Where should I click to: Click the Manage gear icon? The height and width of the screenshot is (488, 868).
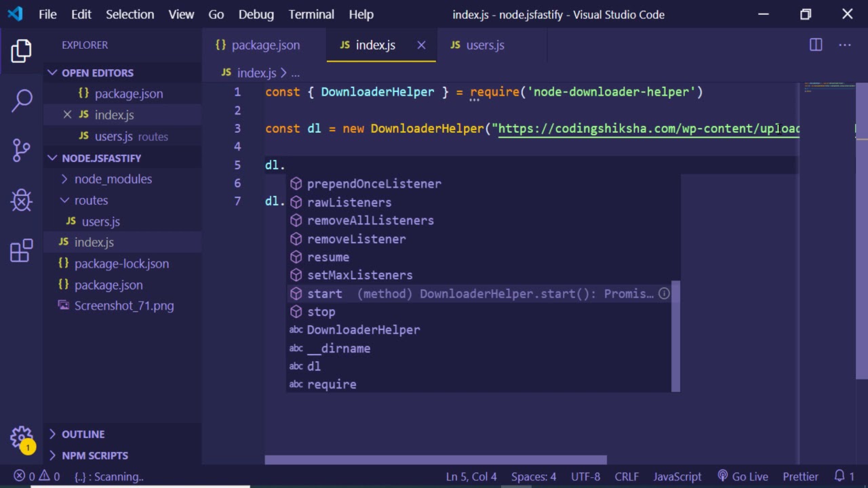[x=22, y=437]
